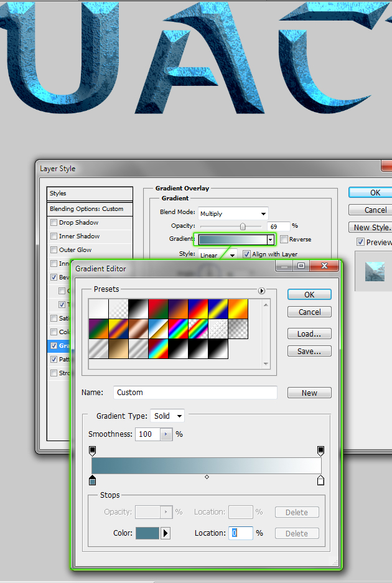Screen dimensions: 392x583
Task: Enable the Drop Shadow style checkbox
Action: [x=54, y=223]
